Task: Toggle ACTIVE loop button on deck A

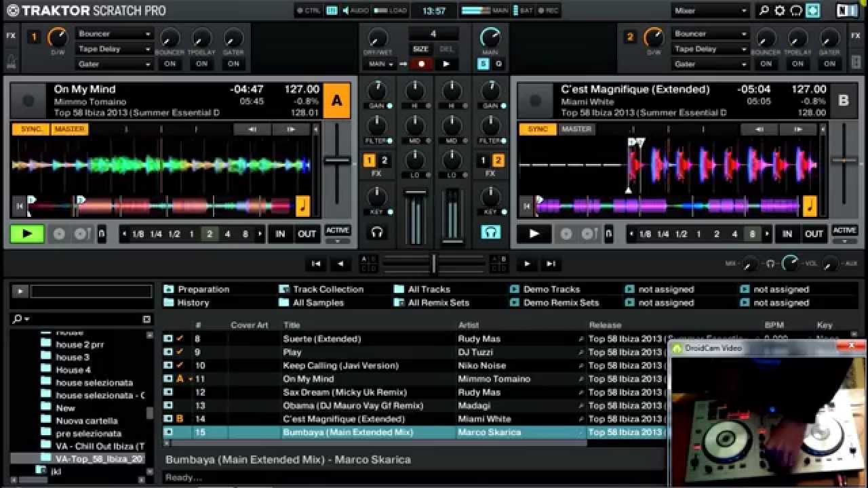Action: pyautogui.click(x=338, y=230)
